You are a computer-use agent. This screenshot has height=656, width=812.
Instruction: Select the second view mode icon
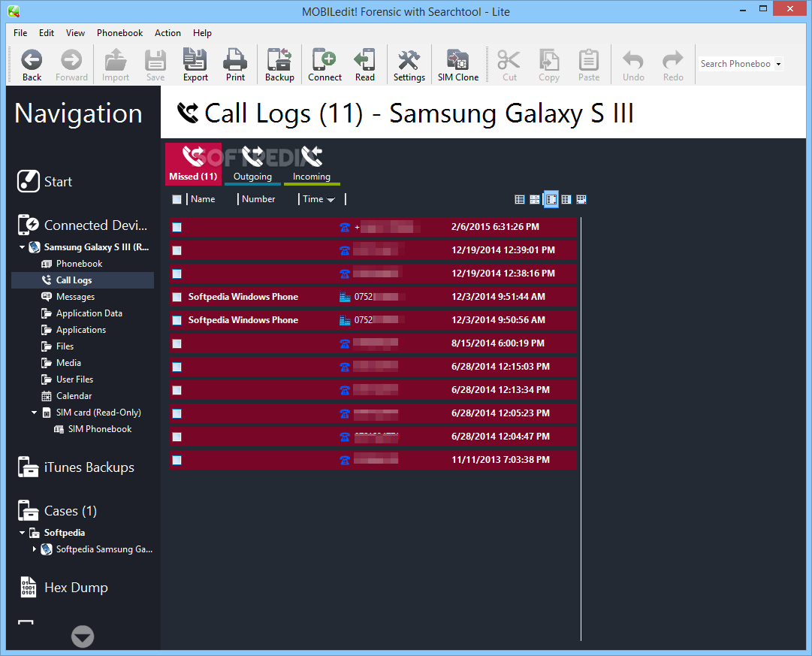535,199
